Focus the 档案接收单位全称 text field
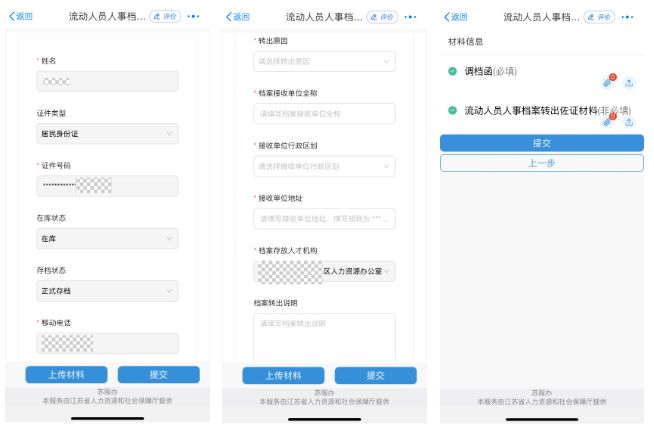The image size is (654, 441). [x=325, y=113]
